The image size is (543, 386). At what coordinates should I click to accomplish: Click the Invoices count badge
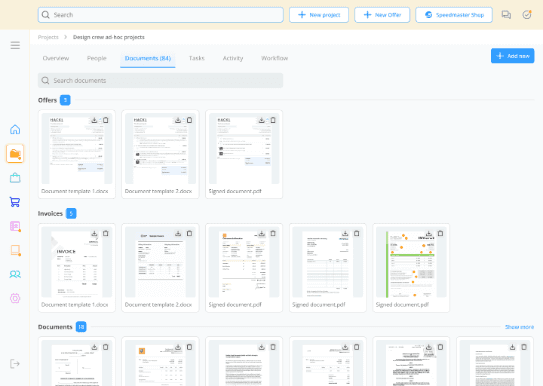click(71, 213)
